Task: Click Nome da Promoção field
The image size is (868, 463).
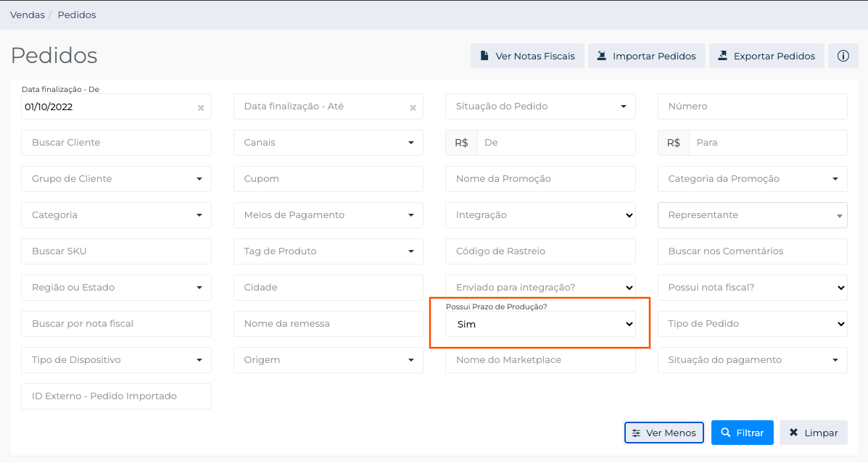Action: pyautogui.click(x=540, y=179)
